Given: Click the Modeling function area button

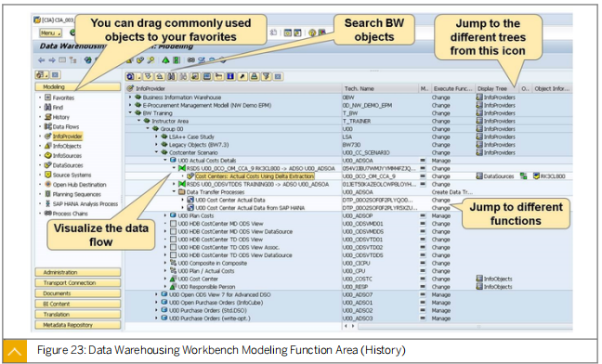Looking at the screenshot, I should pyautogui.click(x=77, y=86).
